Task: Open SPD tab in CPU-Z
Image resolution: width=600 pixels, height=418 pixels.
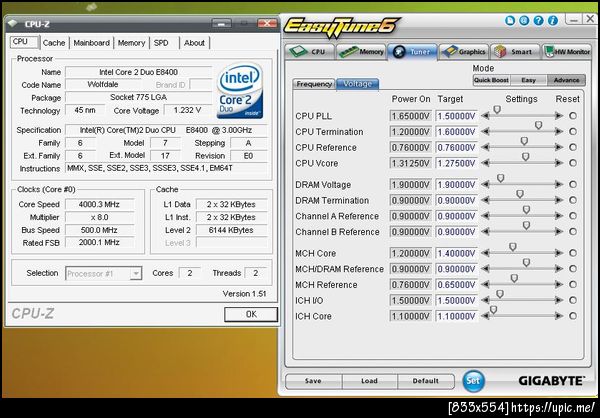Action: tap(161, 43)
